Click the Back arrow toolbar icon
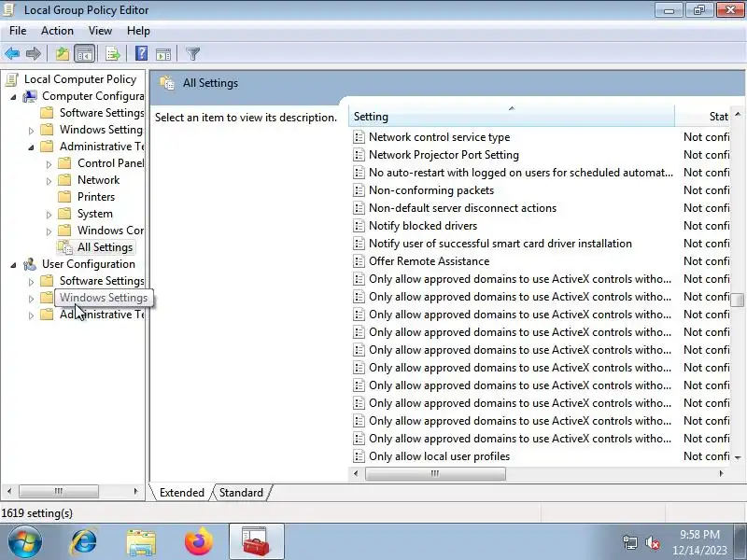The width and height of the screenshot is (747, 560). point(12,54)
